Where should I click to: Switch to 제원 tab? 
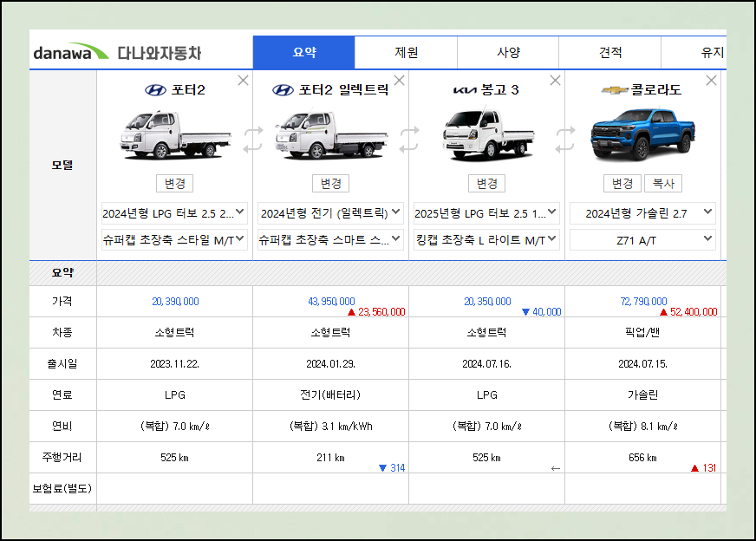point(406,52)
